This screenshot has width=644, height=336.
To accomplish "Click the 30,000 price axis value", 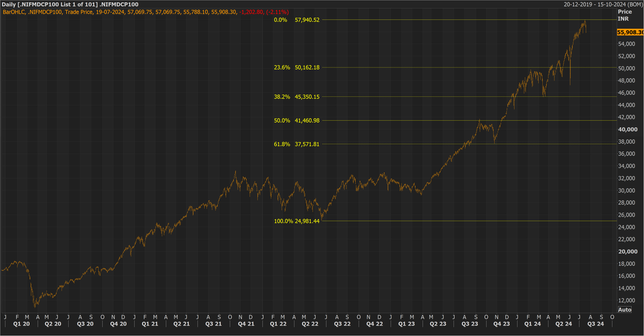I will click(627, 191).
